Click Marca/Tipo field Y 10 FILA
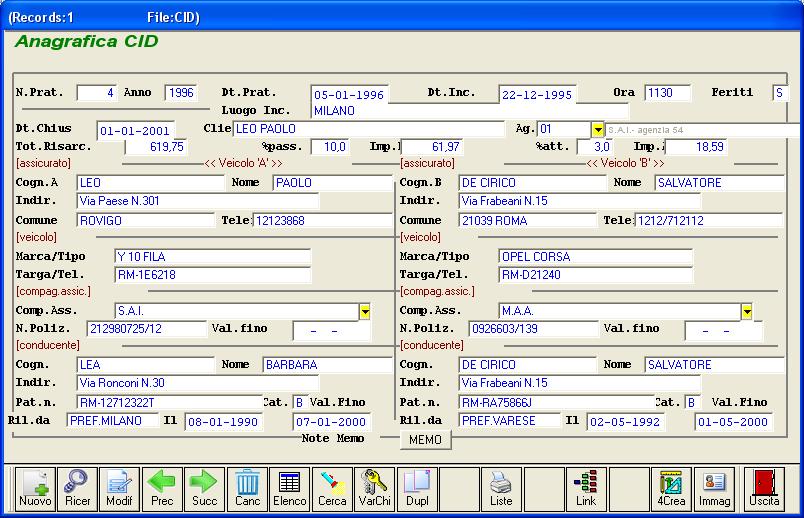Viewport: 804px width, 518px height. [x=213, y=256]
